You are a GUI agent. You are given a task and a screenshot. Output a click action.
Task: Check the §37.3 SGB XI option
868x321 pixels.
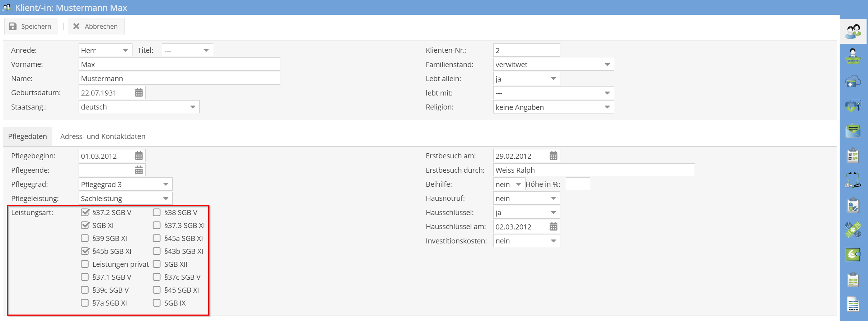point(157,225)
